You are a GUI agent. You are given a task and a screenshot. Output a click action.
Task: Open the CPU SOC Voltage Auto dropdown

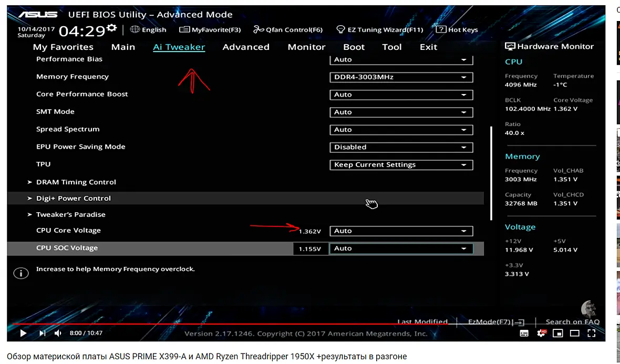click(x=401, y=248)
